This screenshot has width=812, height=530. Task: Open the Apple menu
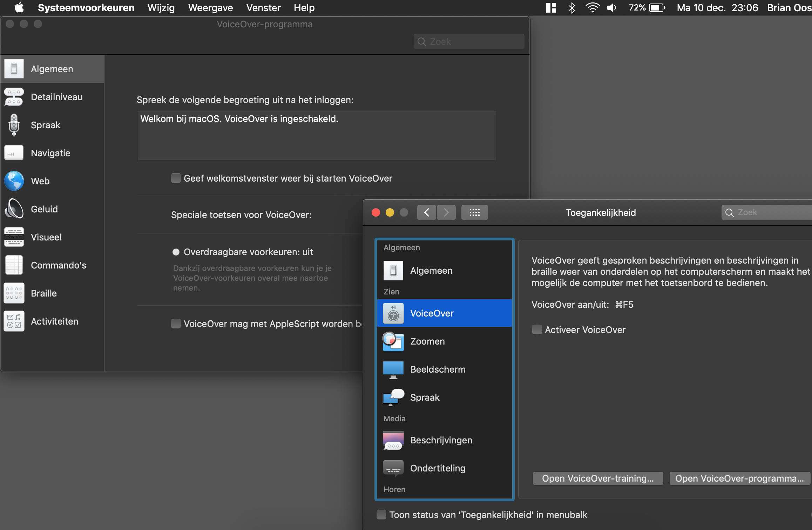pyautogui.click(x=19, y=7)
